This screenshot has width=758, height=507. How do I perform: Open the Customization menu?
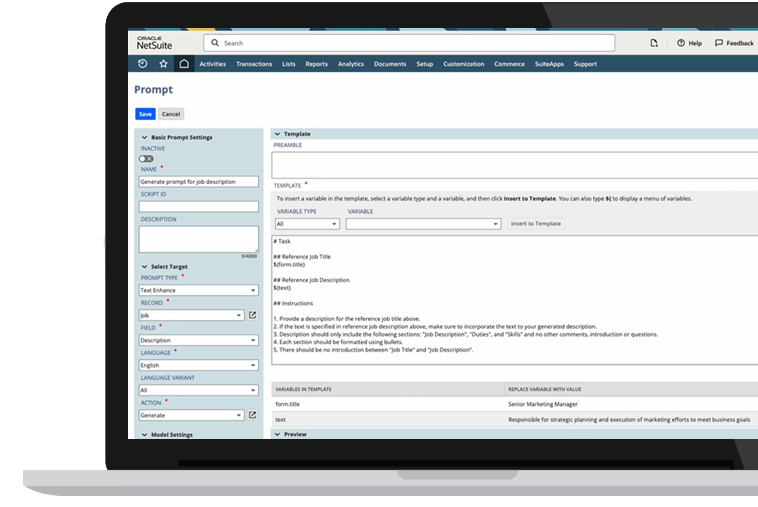click(464, 64)
